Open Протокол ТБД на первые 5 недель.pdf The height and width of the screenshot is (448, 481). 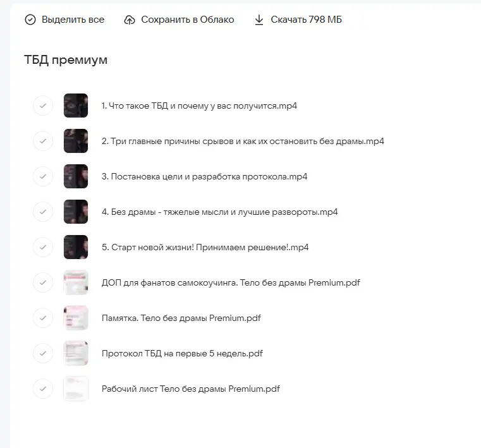coord(182,353)
